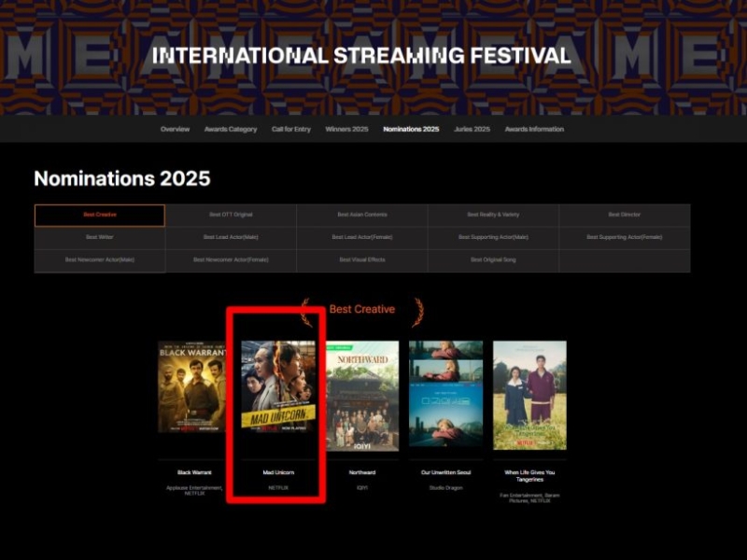Click Our Unwritten Seoul poster
Screen dimensions: 747x560
pyautogui.click(x=445, y=395)
